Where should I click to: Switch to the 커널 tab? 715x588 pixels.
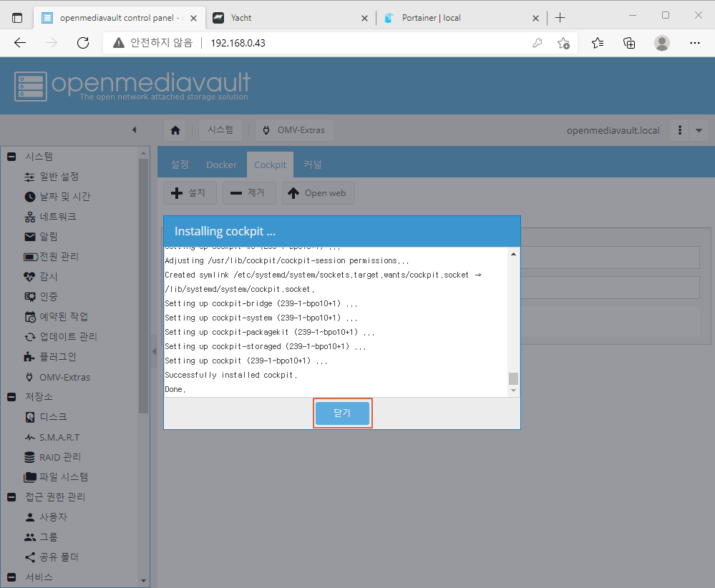point(312,165)
